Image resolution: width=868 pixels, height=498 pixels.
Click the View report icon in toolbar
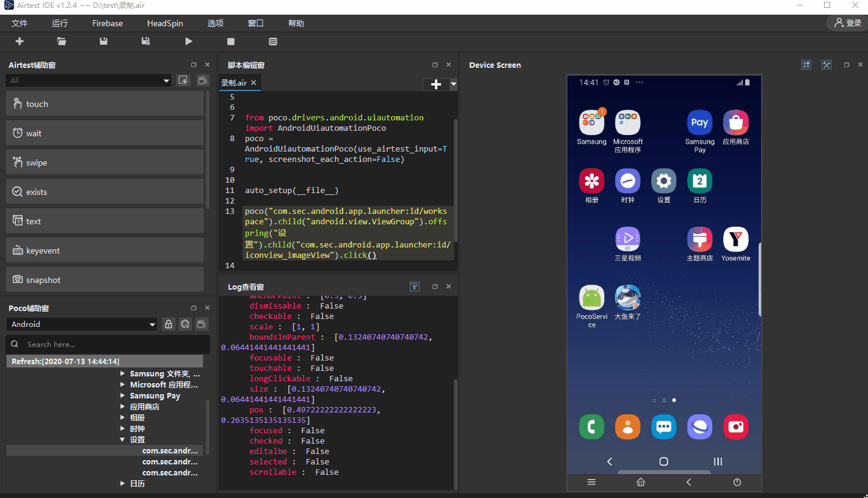point(273,42)
